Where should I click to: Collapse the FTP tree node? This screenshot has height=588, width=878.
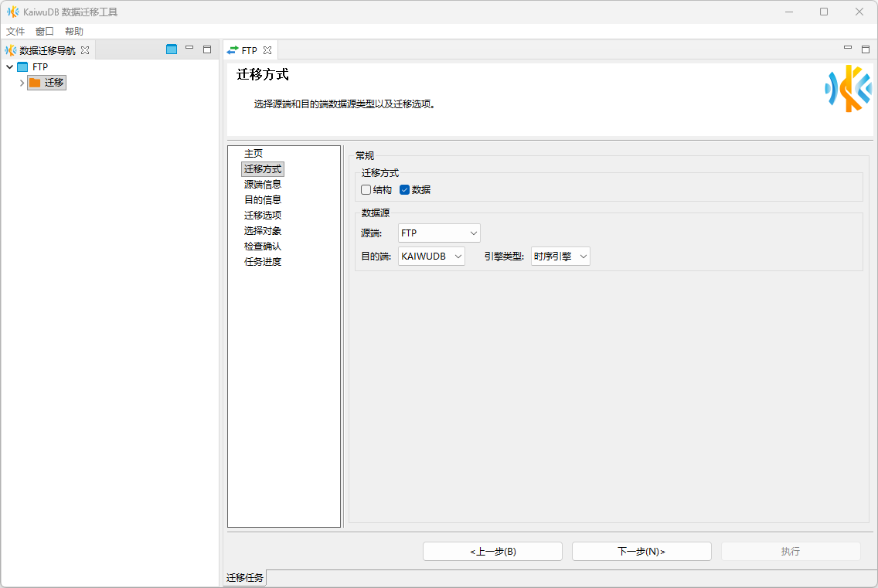(9, 67)
